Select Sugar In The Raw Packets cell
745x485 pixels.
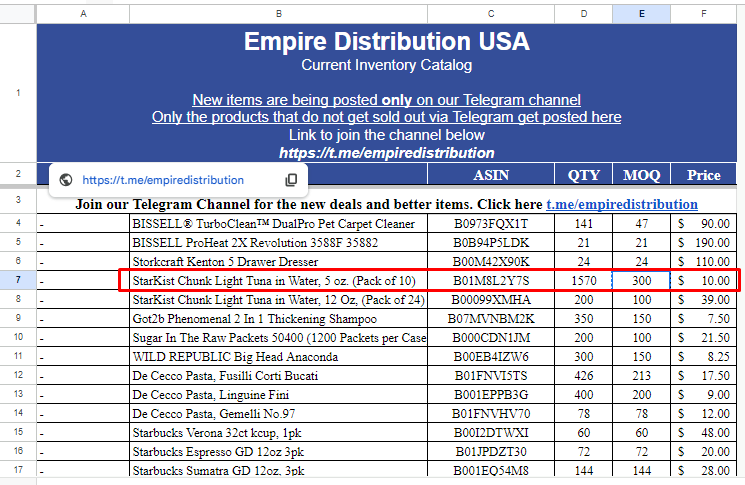pyautogui.click(x=278, y=337)
